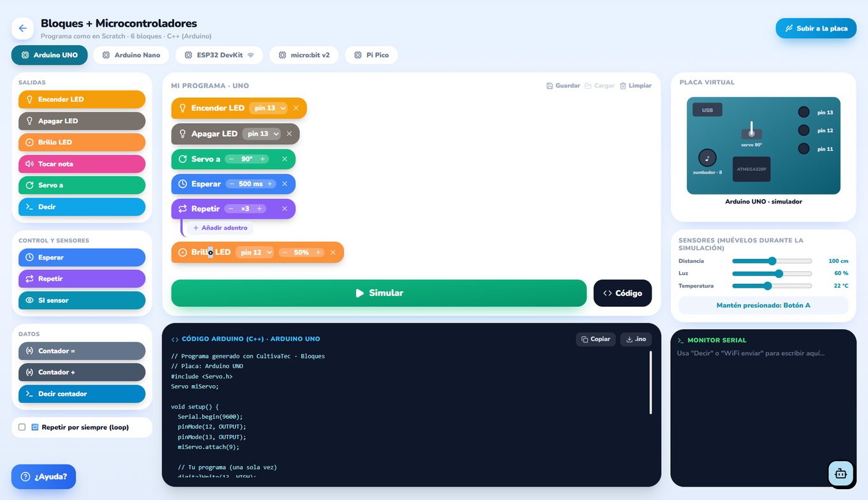This screenshot has width=868, height=500.
Task: Open the robot assistant chat icon
Action: [841, 473]
